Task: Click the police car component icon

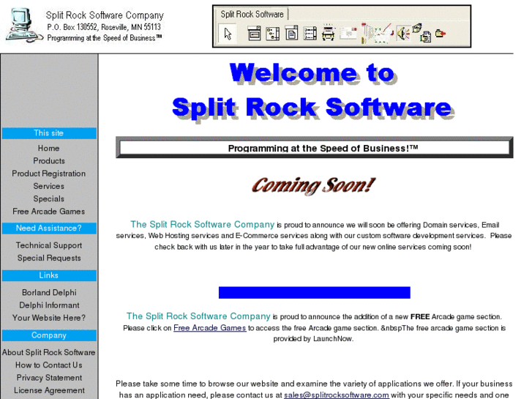Action: tap(328, 33)
